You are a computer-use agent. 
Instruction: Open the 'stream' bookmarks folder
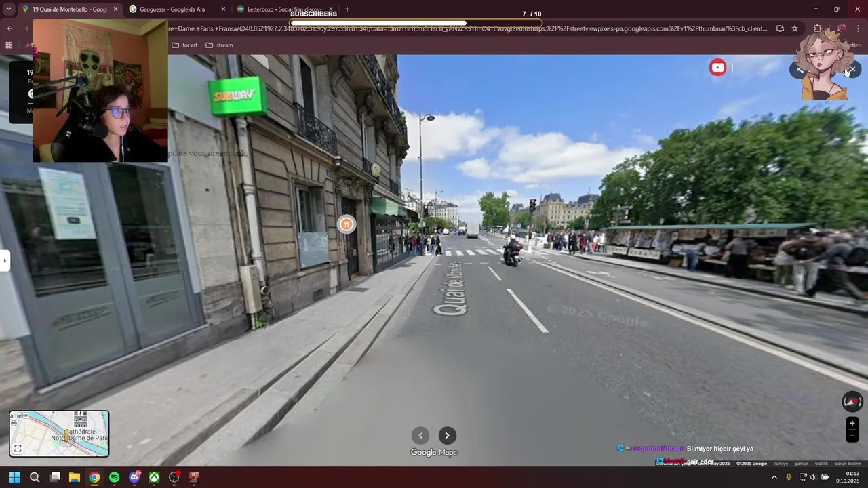pos(219,45)
